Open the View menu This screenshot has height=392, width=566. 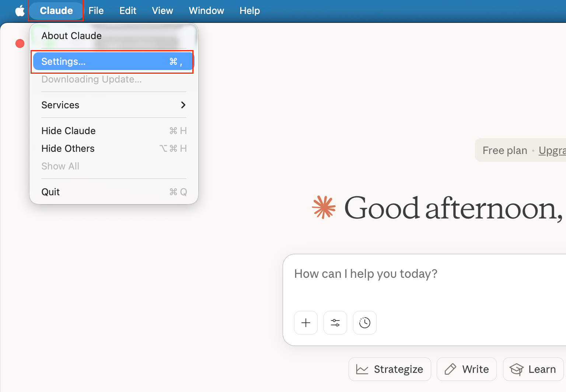click(x=163, y=11)
